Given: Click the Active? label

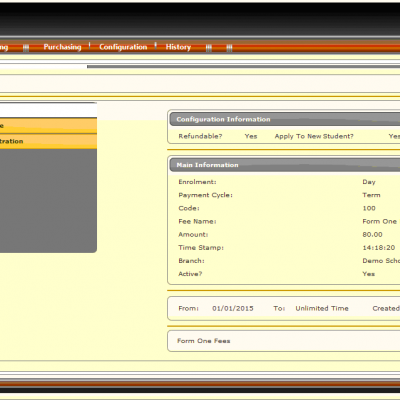Looking at the screenshot, I should coord(190,274).
